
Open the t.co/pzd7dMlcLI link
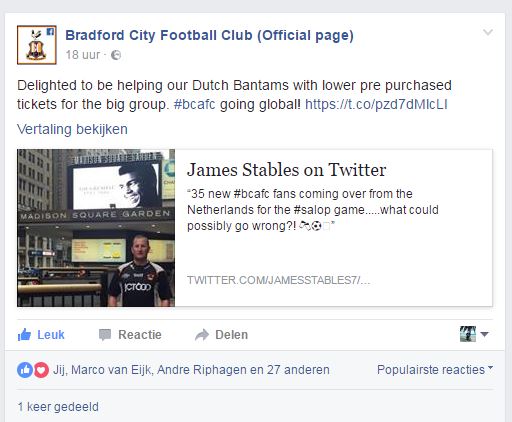click(376, 104)
